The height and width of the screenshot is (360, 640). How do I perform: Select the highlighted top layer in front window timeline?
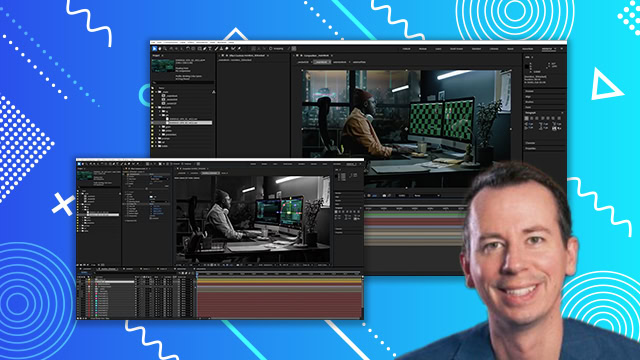115,282
